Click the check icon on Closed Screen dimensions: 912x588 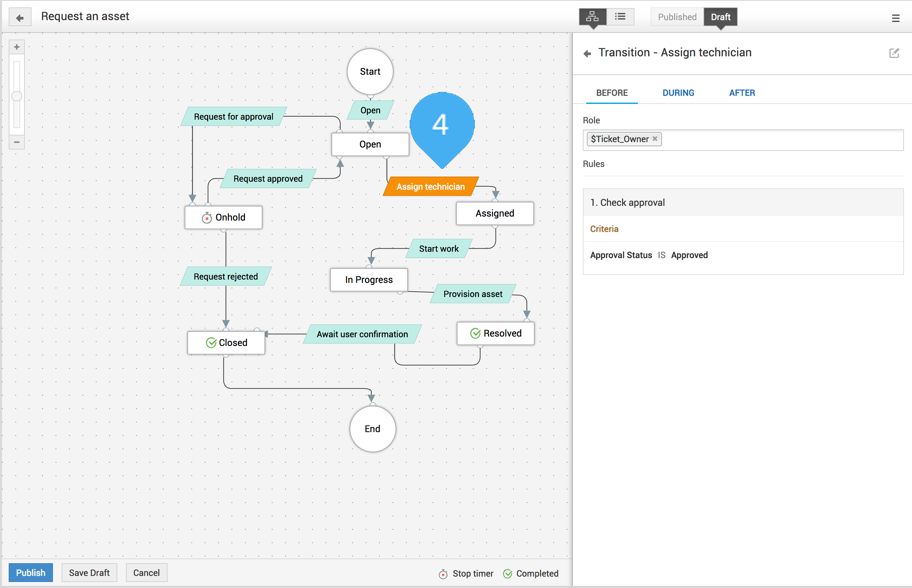pyautogui.click(x=211, y=343)
